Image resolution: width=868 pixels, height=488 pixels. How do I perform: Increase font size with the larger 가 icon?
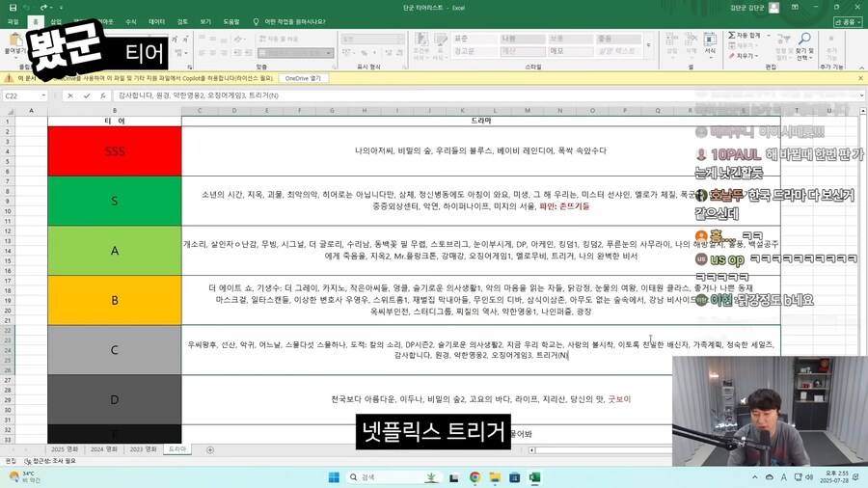click(175, 39)
